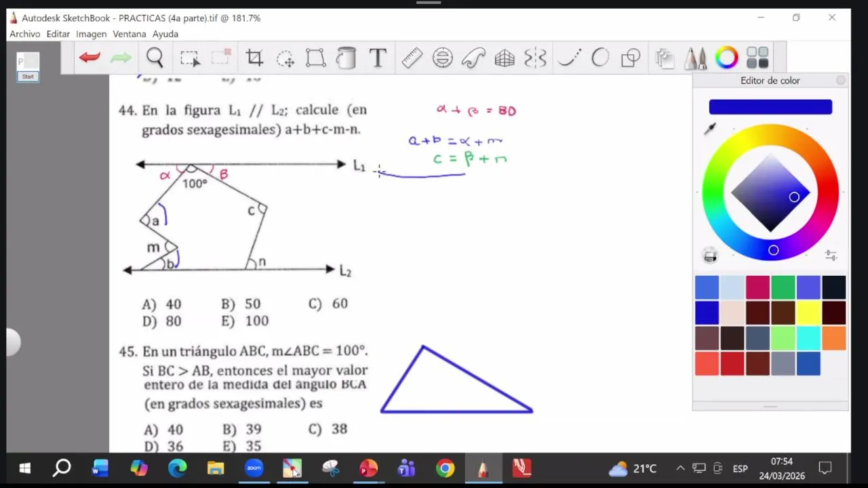
Task: Toggle the Ruler guide tool
Action: click(x=412, y=58)
